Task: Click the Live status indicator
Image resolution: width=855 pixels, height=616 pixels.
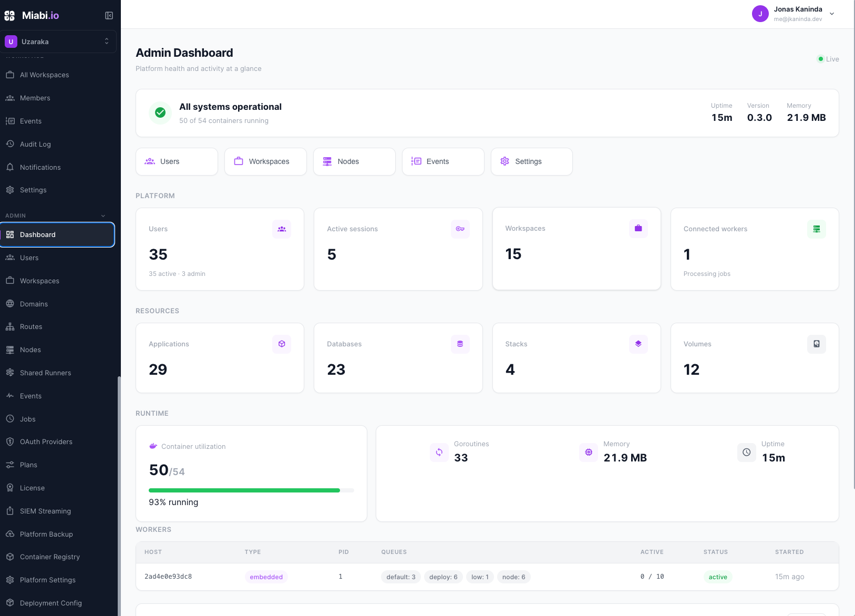Action: click(828, 59)
